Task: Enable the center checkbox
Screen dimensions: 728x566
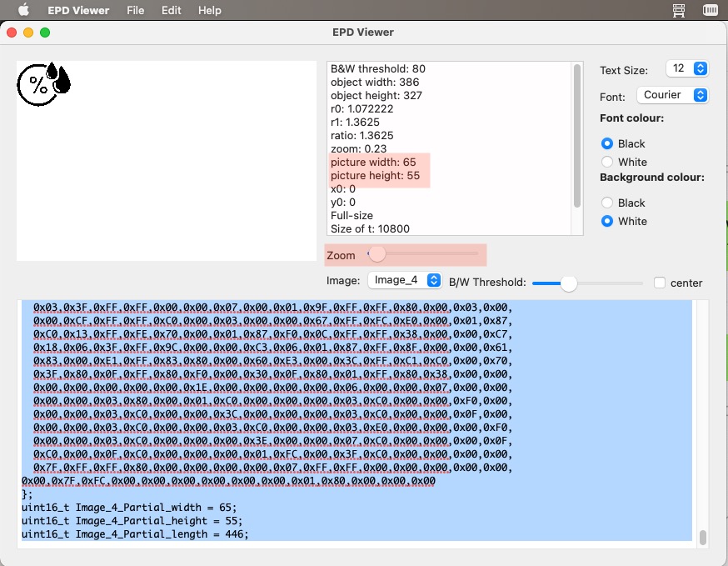Action: [x=660, y=283]
